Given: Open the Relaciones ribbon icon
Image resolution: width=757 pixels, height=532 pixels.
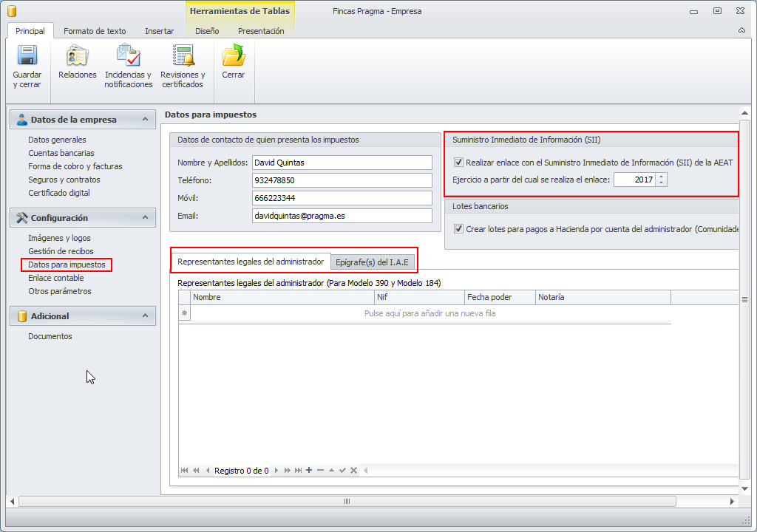Looking at the screenshot, I should [77, 55].
